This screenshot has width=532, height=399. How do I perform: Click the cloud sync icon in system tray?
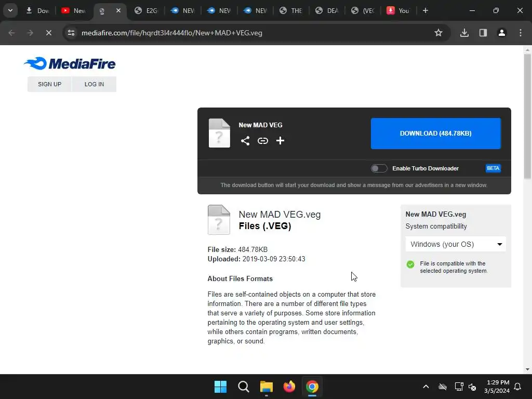(443, 387)
